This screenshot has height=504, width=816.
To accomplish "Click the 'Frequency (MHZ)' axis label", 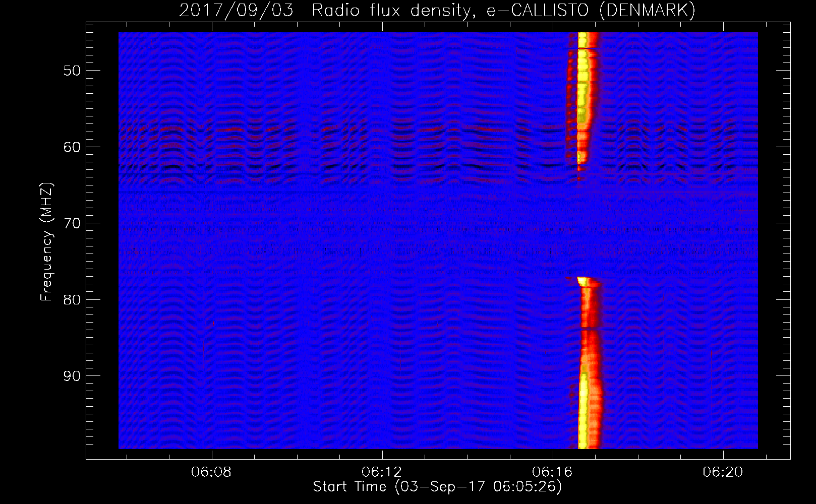I will [46, 242].
